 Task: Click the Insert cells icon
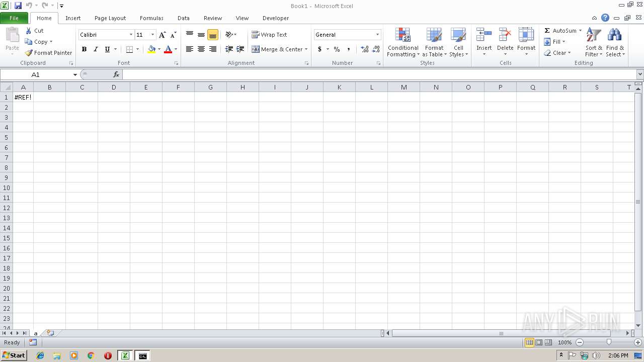click(x=484, y=35)
